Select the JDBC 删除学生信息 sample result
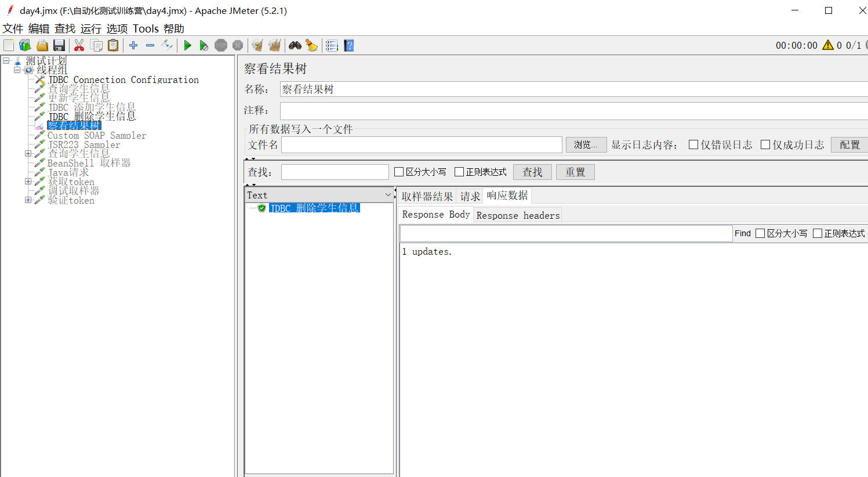The image size is (868, 477). pyautogui.click(x=315, y=208)
